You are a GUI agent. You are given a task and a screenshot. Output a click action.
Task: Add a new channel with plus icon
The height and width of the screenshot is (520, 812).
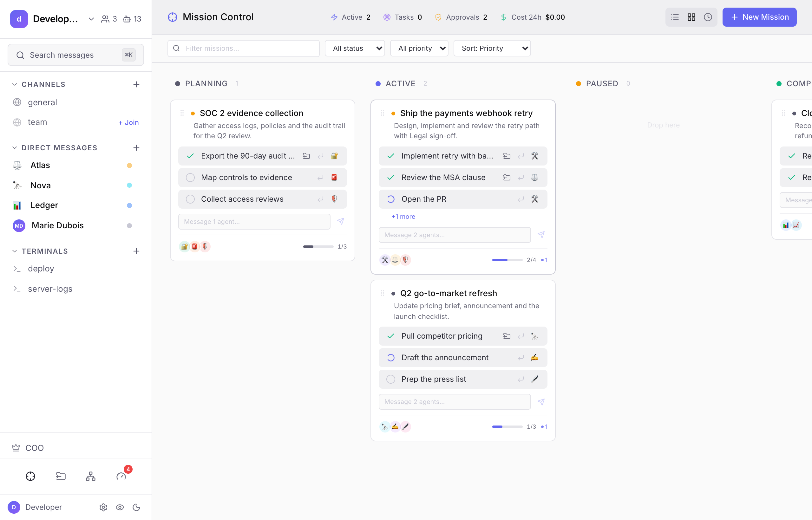coord(136,84)
